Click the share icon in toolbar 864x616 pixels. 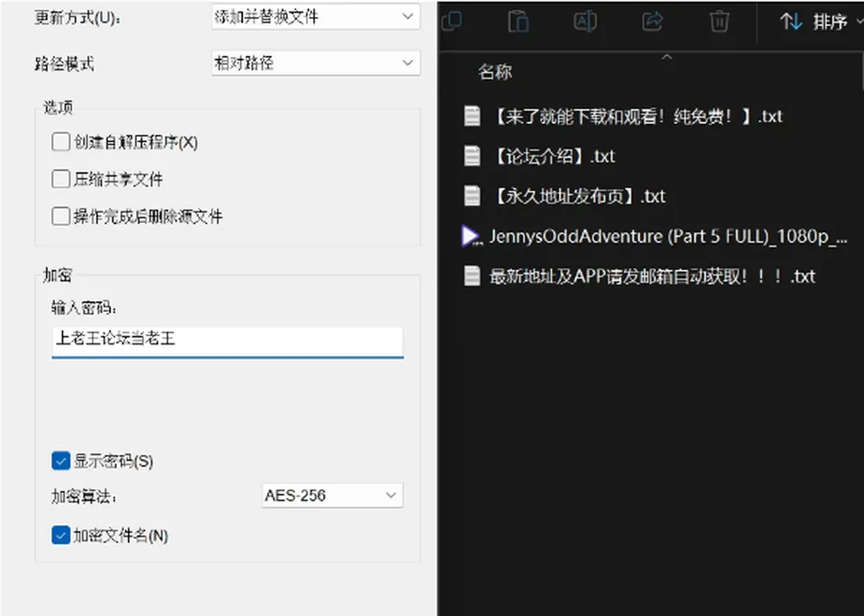(x=652, y=22)
